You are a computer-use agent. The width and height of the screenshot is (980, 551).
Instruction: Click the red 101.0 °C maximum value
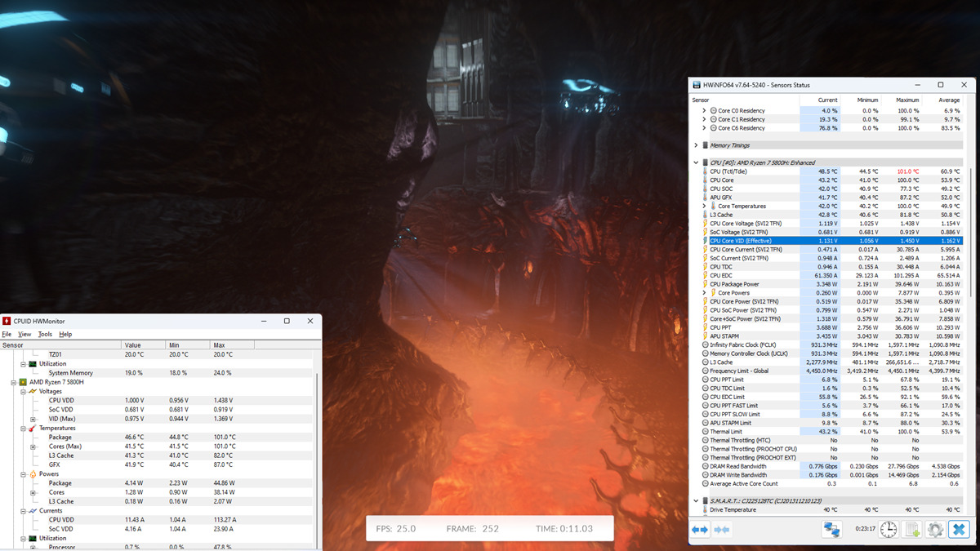tap(908, 171)
